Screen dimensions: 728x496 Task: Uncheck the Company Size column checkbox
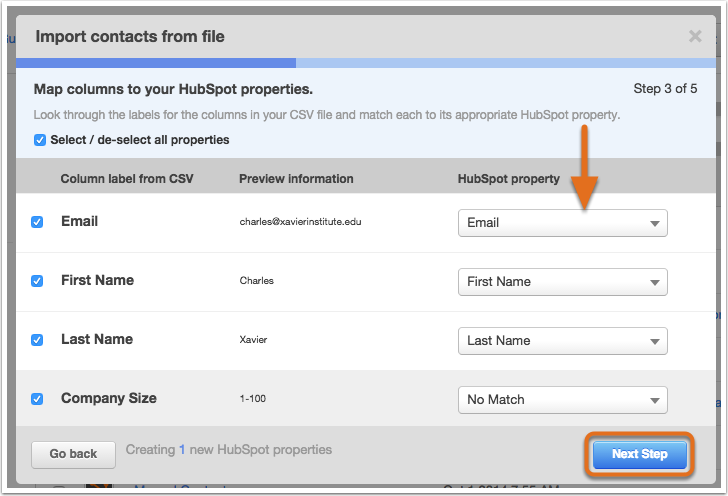(37, 399)
